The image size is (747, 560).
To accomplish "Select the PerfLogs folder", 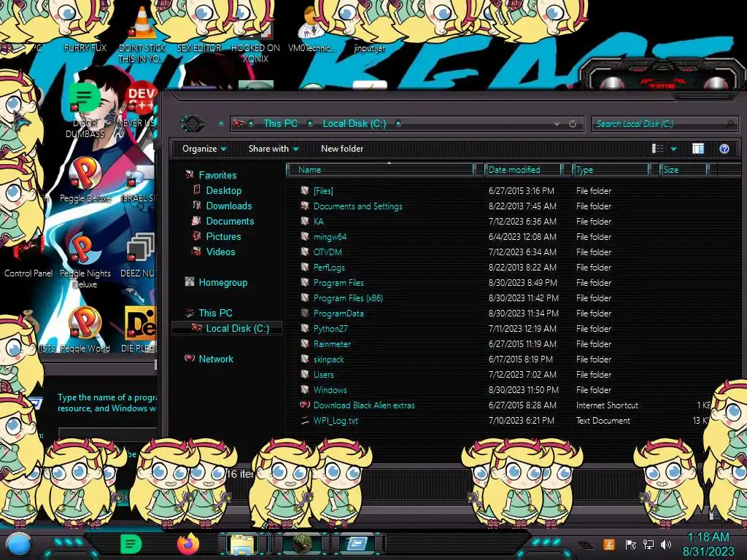I will 329,267.
